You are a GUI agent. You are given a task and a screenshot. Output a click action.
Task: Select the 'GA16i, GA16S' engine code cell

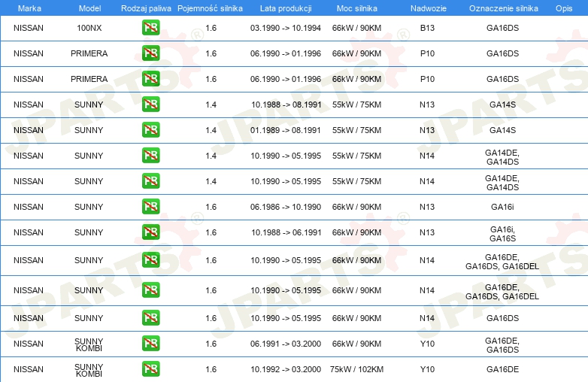point(502,234)
